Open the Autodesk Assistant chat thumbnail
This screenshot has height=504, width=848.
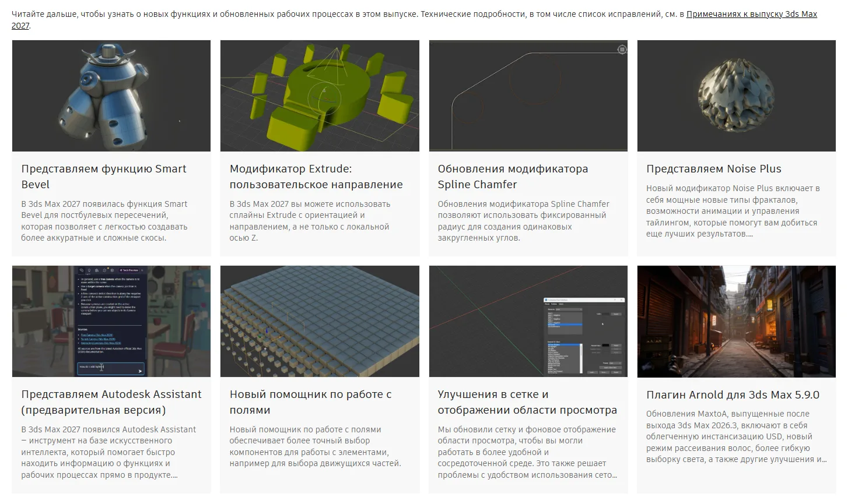[111, 321]
